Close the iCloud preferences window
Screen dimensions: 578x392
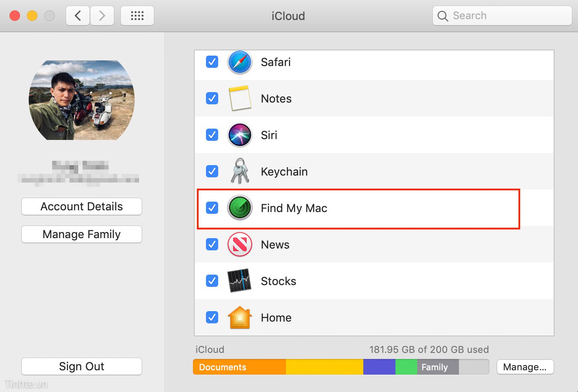[x=15, y=16]
